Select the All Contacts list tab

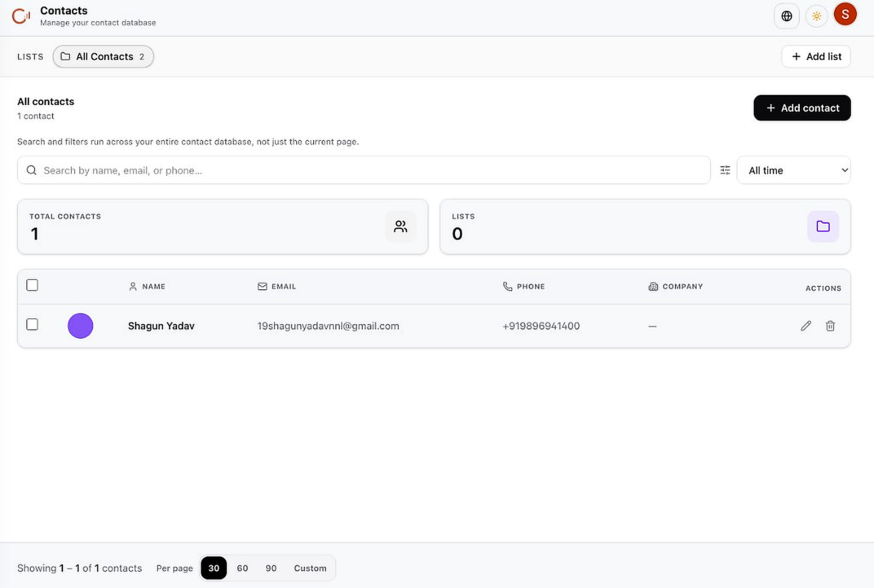[103, 56]
